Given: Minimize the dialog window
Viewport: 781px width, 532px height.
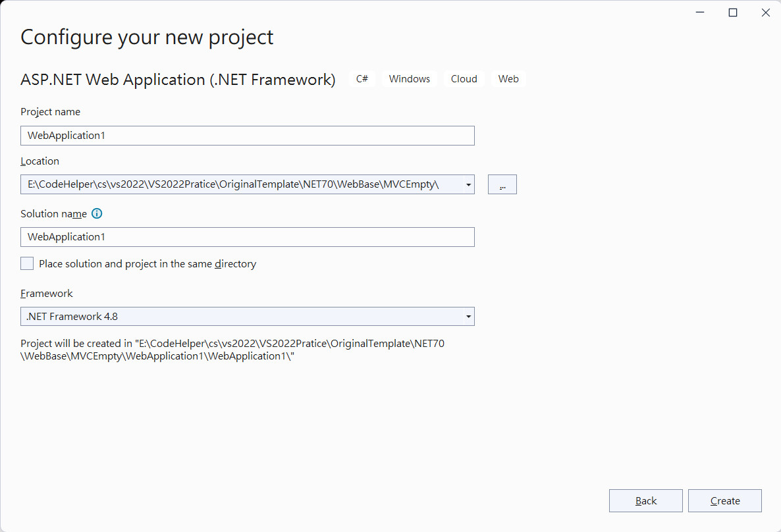Looking at the screenshot, I should [x=700, y=13].
